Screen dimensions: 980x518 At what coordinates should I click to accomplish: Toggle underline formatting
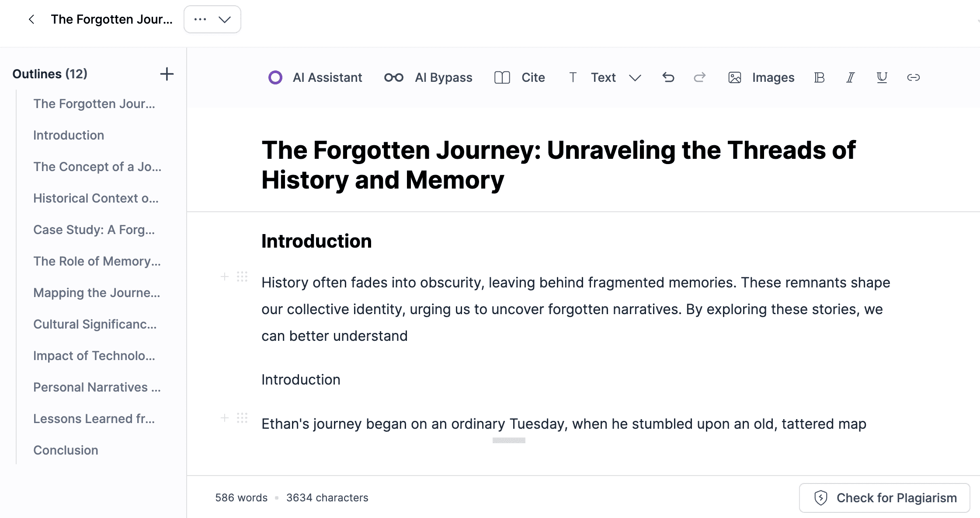[x=882, y=77]
